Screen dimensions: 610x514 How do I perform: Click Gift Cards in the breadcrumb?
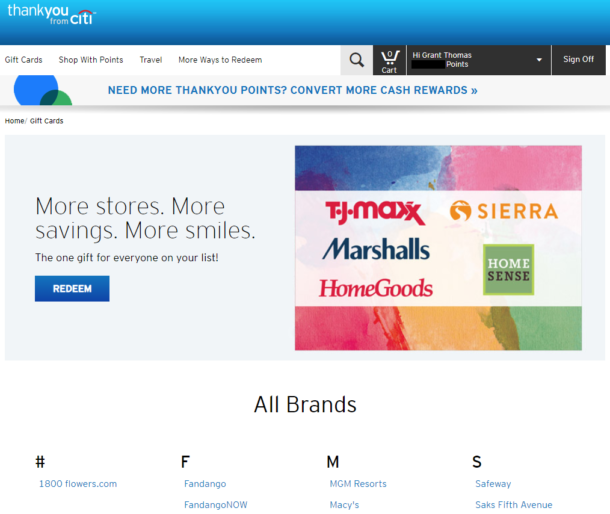[x=47, y=121]
